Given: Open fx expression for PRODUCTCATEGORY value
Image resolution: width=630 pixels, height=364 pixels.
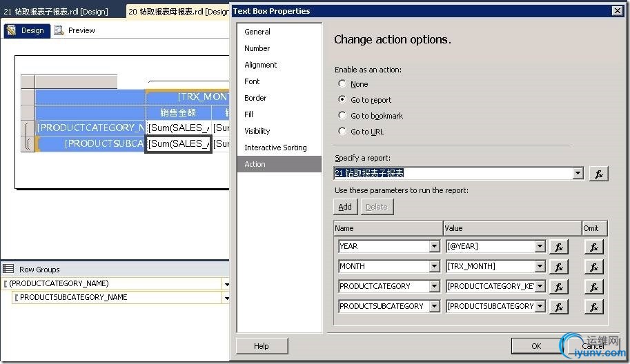Looking at the screenshot, I should point(558,287).
